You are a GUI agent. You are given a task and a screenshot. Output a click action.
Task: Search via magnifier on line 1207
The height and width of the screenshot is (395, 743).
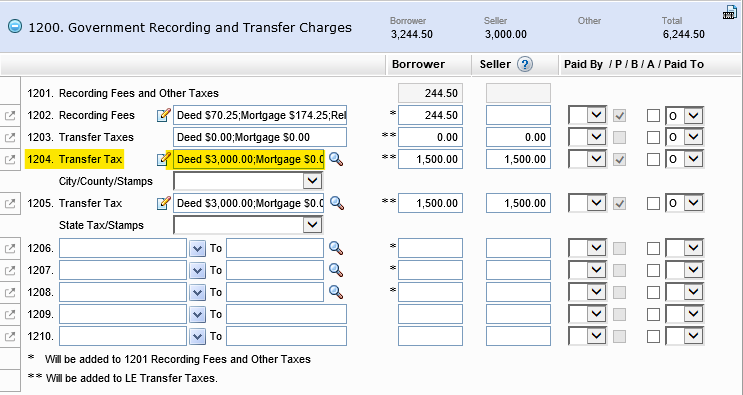336,270
